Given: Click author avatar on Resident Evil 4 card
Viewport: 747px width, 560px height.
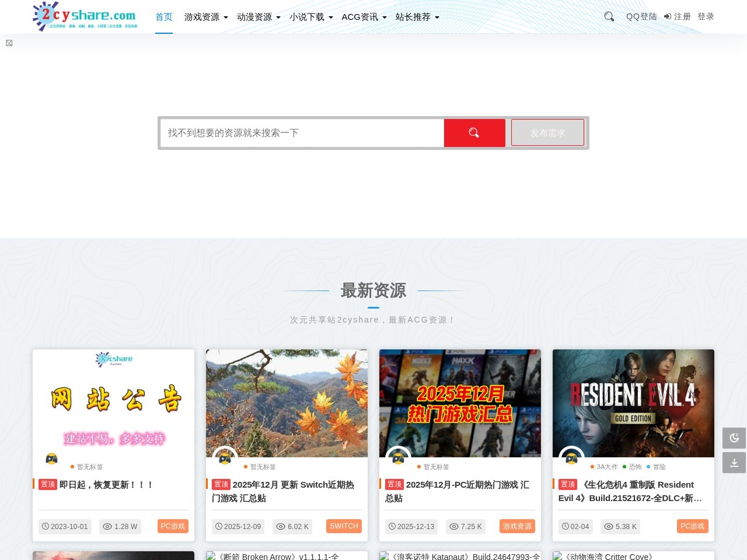Looking at the screenshot, I should coord(572,459).
